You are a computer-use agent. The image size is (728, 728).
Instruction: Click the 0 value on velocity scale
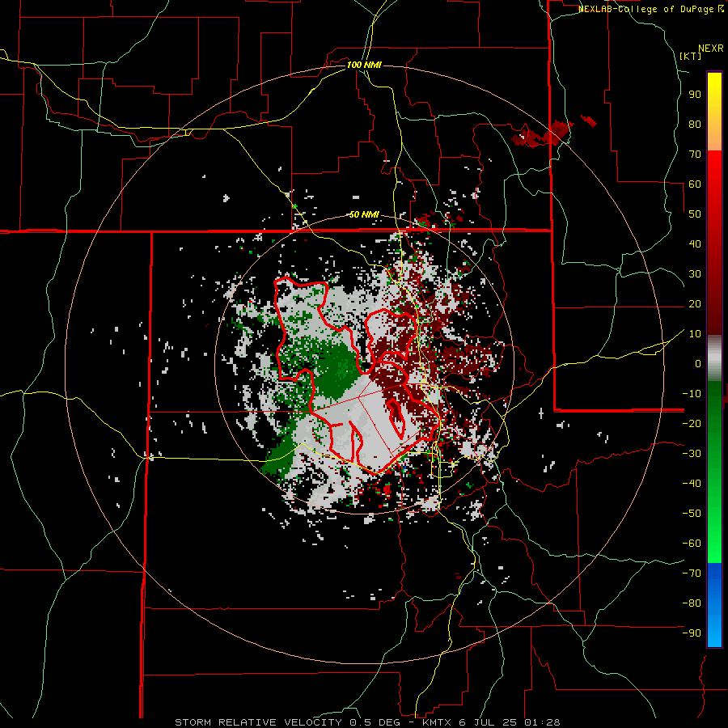coord(698,364)
